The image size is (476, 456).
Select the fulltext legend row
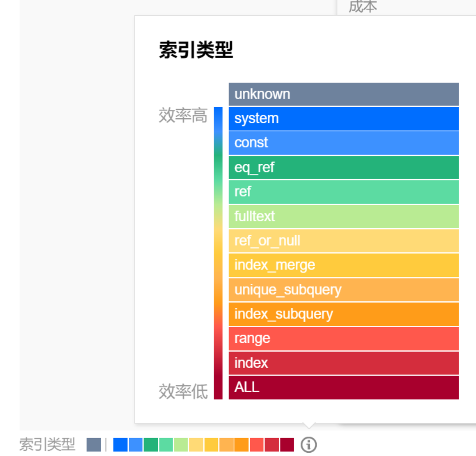(344, 216)
